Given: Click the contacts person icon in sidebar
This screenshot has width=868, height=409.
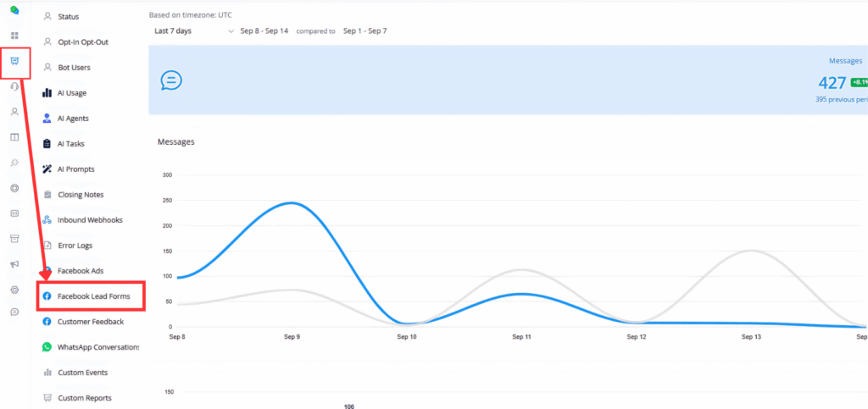Looking at the screenshot, I should pyautogui.click(x=14, y=112).
